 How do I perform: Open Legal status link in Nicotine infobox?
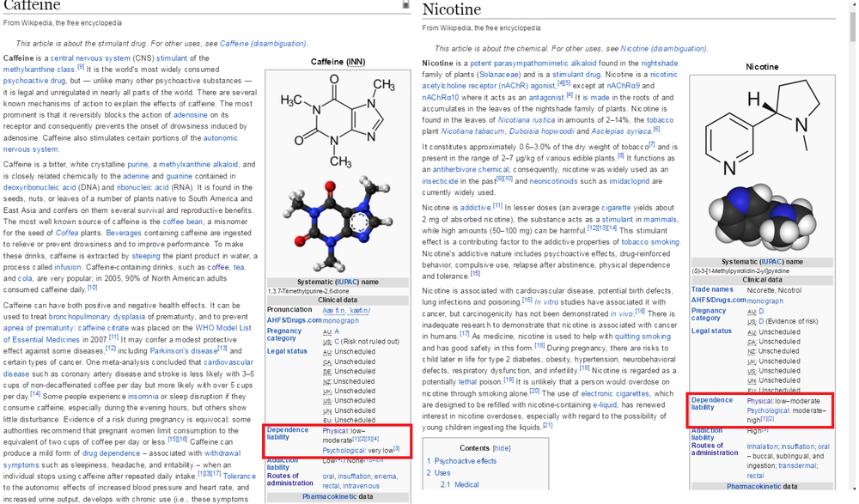[711, 331]
